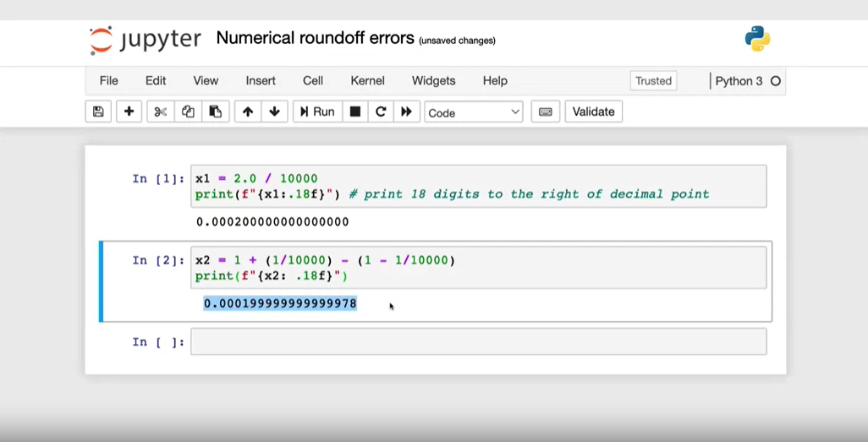
Task: Open the Kernel menu
Action: [x=367, y=81]
